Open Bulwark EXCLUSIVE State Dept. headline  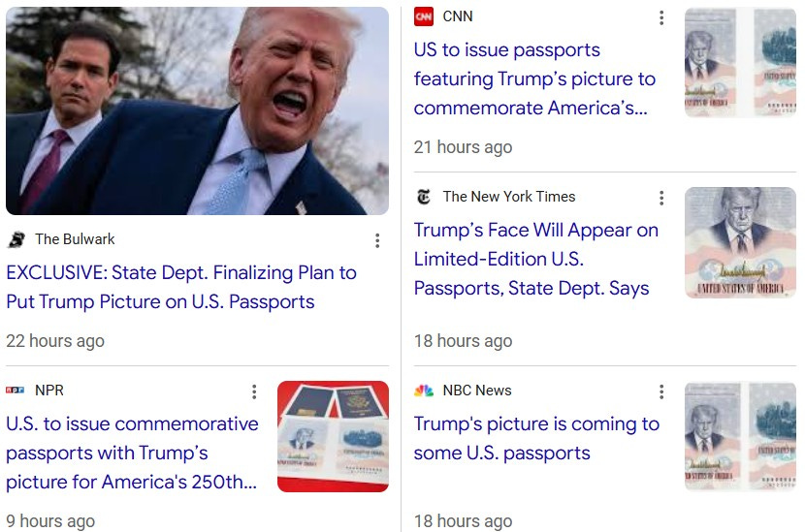(181, 287)
